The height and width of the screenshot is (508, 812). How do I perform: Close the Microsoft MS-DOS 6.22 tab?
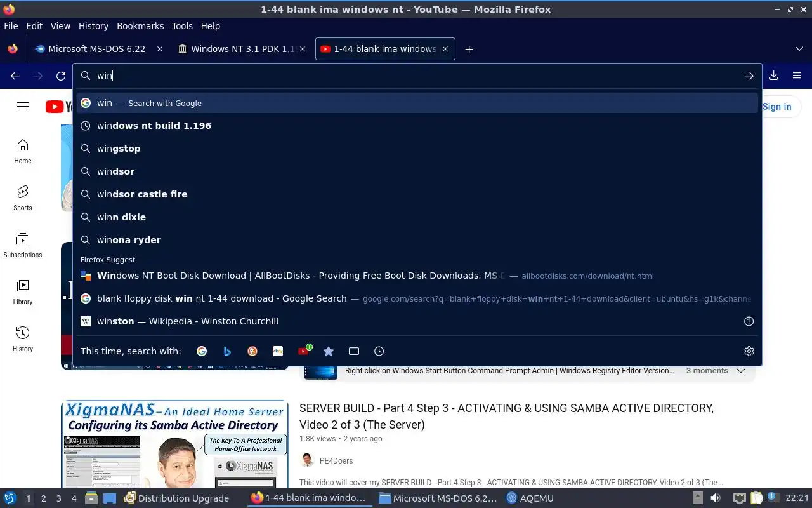pyautogui.click(x=160, y=49)
